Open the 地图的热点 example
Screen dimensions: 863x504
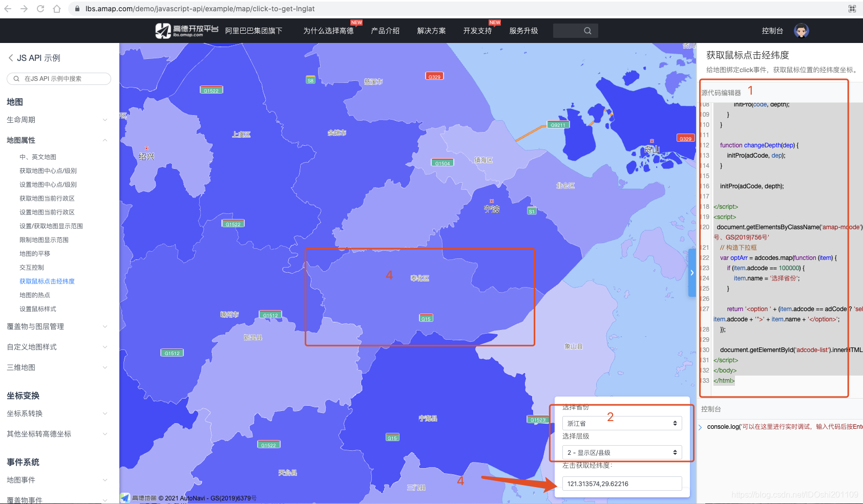click(35, 295)
